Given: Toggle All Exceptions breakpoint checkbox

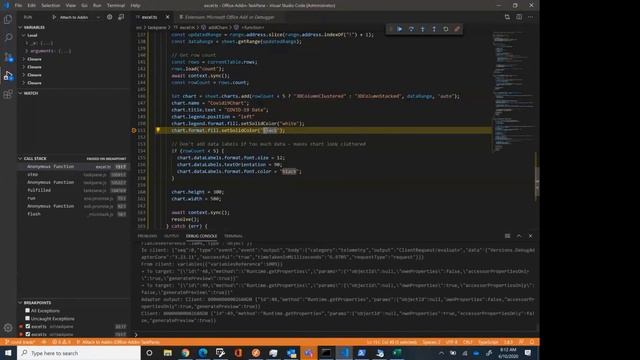Looking at the screenshot, I should (28, 311).
